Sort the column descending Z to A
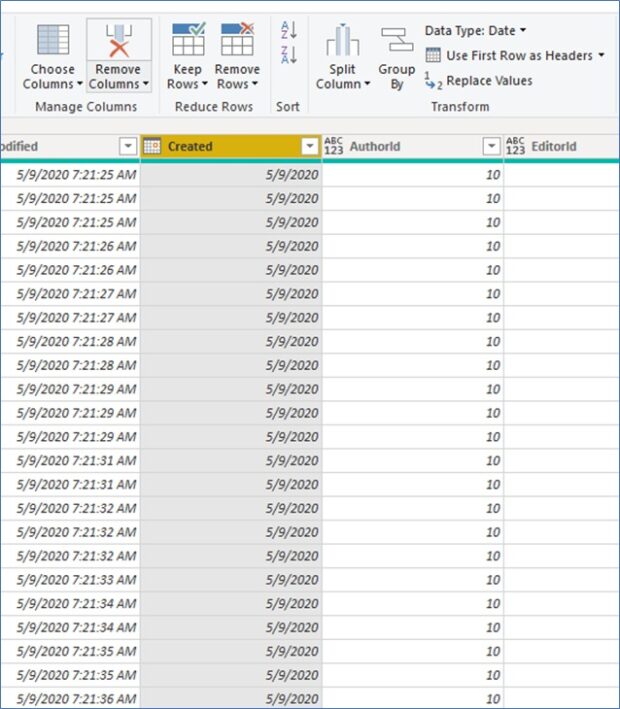The height and width of the screenshot is (709, 620). (289, 55)
